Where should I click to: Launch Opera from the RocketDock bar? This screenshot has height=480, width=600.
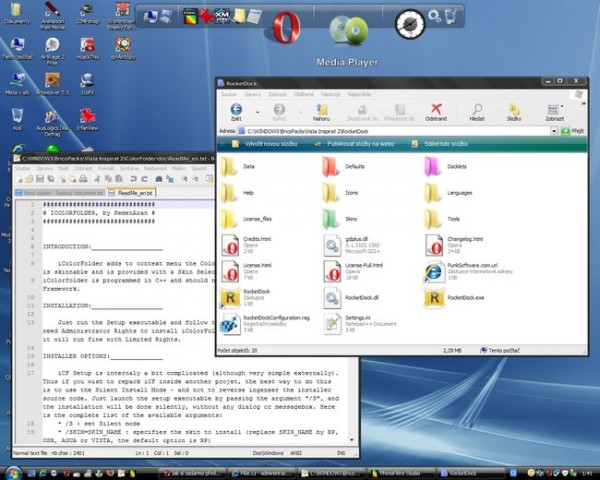click(286, 27)
